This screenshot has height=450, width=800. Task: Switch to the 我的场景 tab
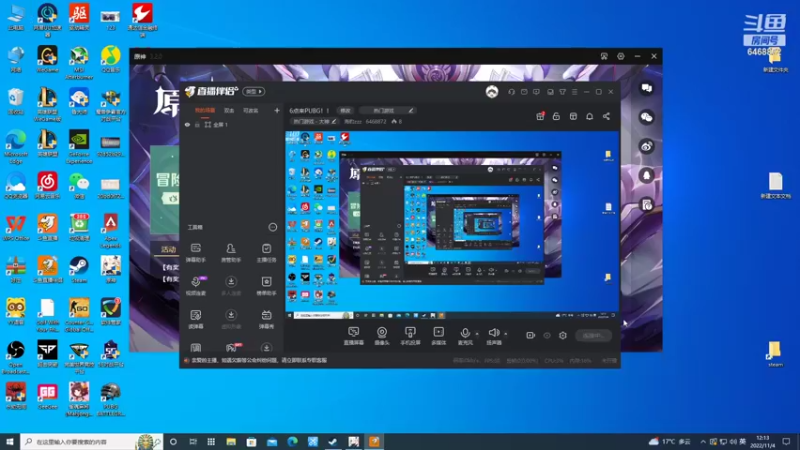(x=205, y=110)
